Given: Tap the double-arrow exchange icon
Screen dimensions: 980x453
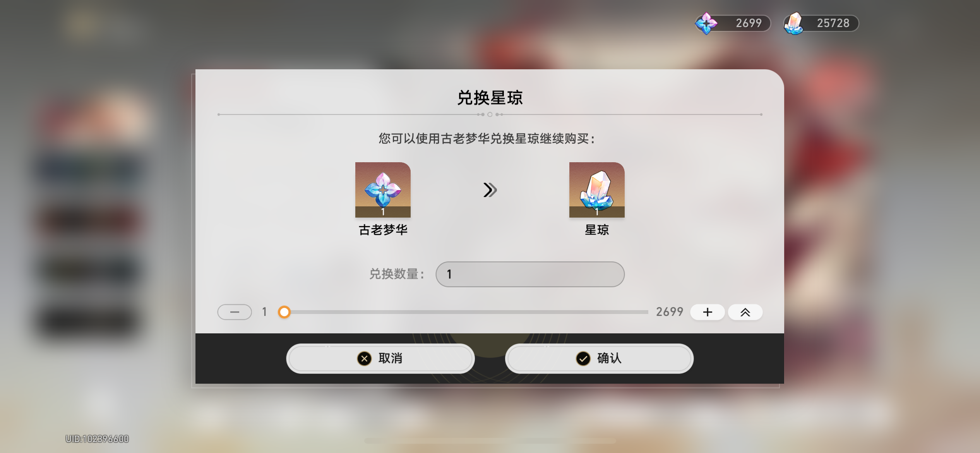Looking at the screenshot, I should click(490, 190).
